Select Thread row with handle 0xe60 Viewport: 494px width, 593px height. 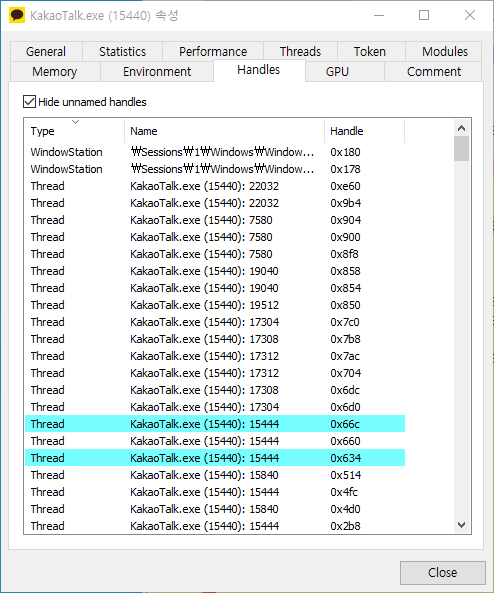tap(215, 186)
